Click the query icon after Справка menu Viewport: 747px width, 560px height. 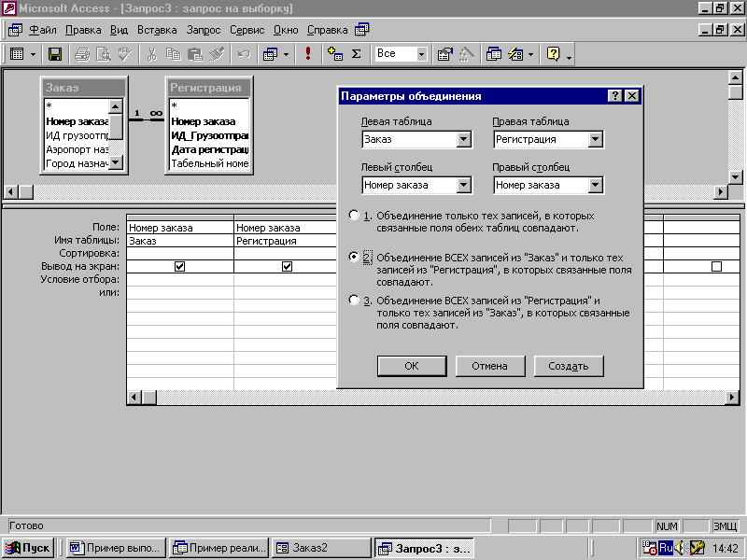pos(361,30)
